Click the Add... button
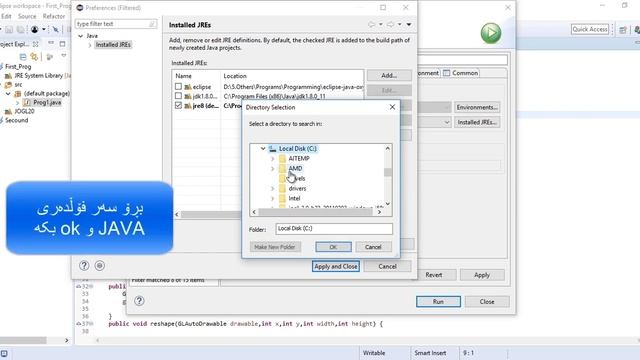 (x=389, y=76)
